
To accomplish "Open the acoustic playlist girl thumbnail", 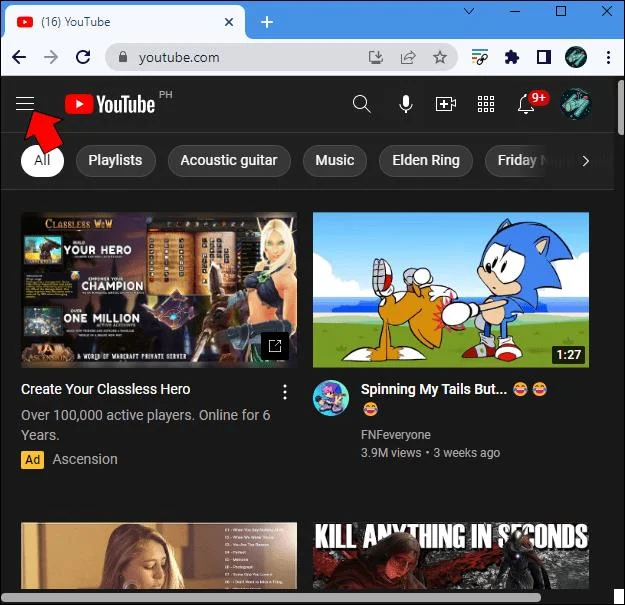I will click(159, 556).
